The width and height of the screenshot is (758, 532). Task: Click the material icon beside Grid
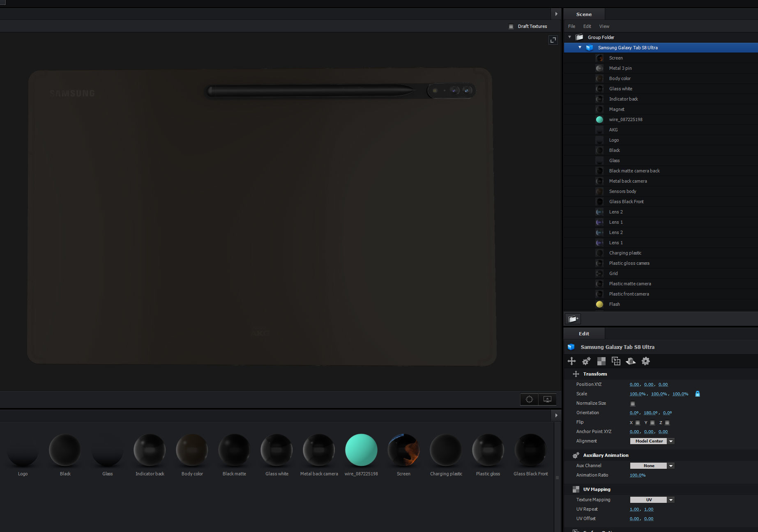[599, 273]
